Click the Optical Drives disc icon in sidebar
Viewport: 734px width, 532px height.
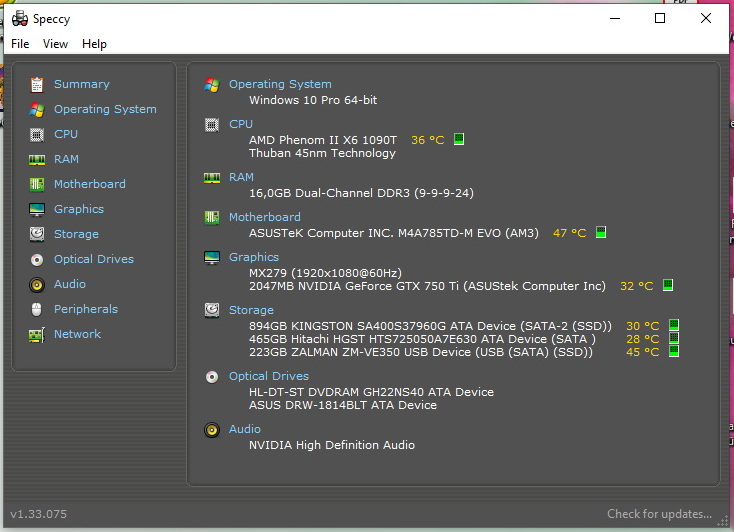point(37,259)
